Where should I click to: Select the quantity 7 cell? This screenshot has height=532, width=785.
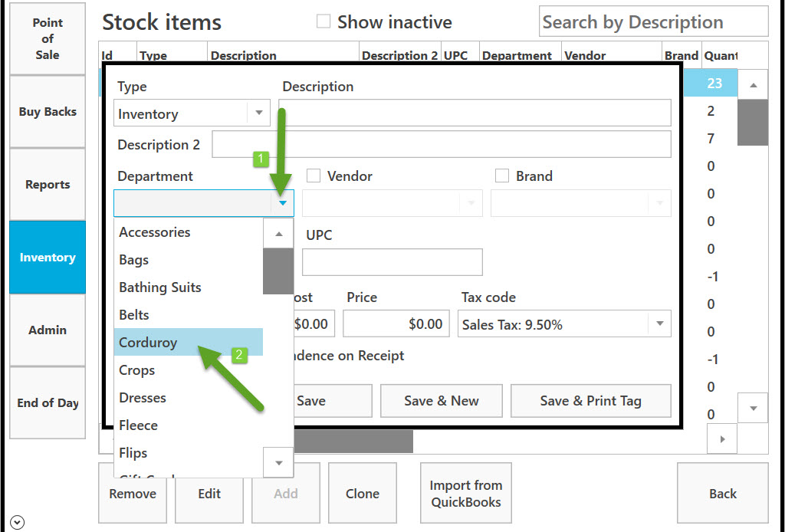[711, 138]
